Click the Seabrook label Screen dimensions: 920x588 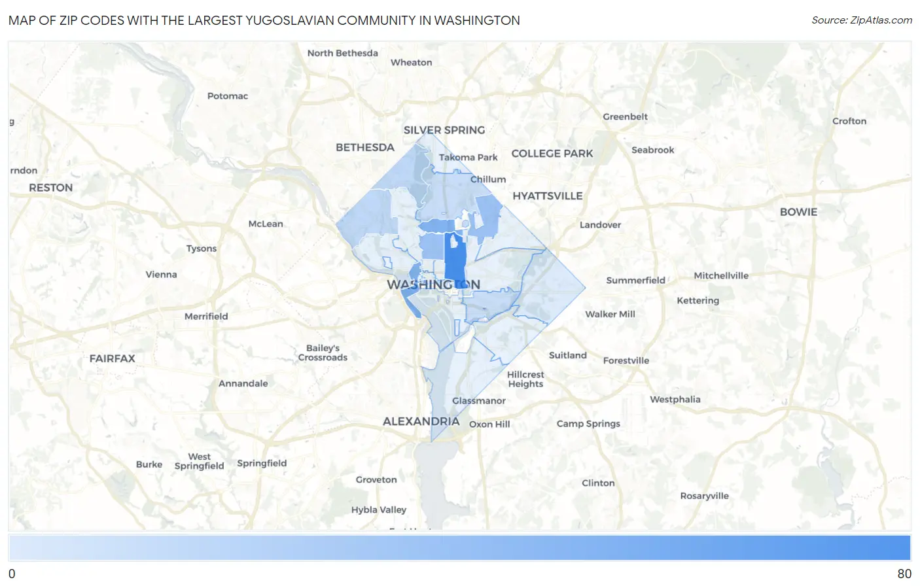pos(653,150)
